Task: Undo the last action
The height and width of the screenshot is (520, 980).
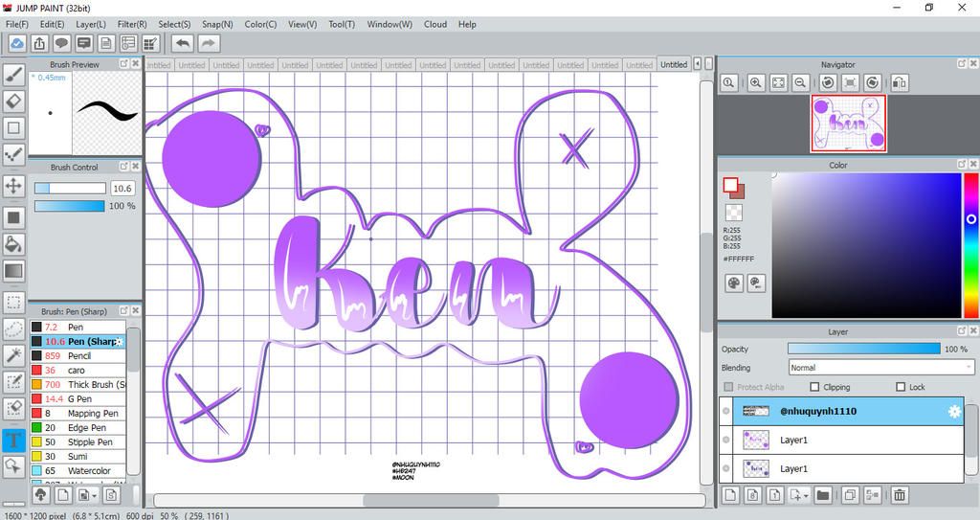Action: 183,43
